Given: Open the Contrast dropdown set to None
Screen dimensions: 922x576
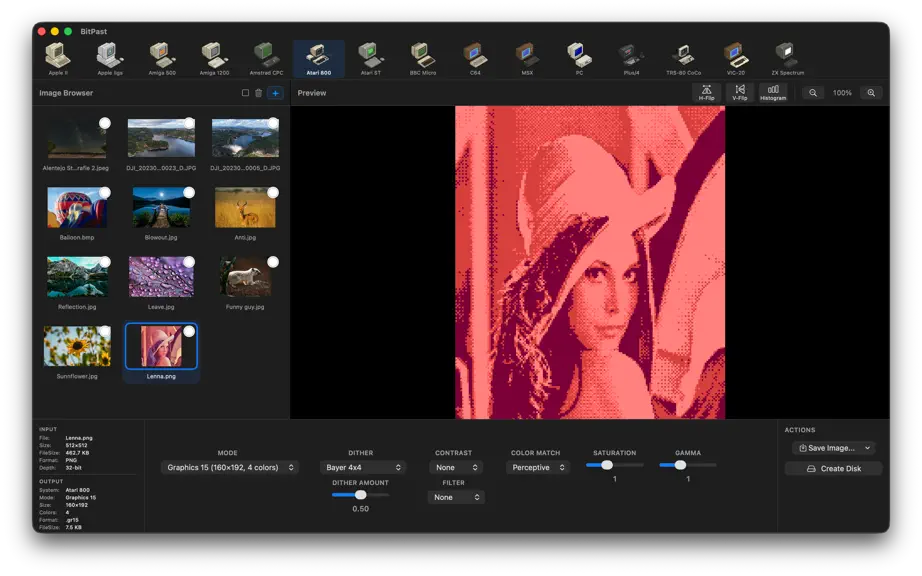Looking at the screenshot, I should (456, 467).
